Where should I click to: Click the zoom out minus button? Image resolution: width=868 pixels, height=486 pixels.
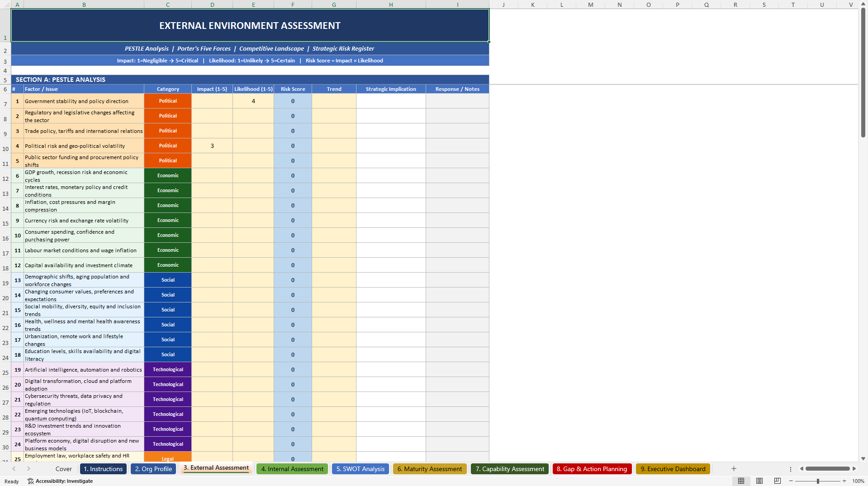(791, 481)
